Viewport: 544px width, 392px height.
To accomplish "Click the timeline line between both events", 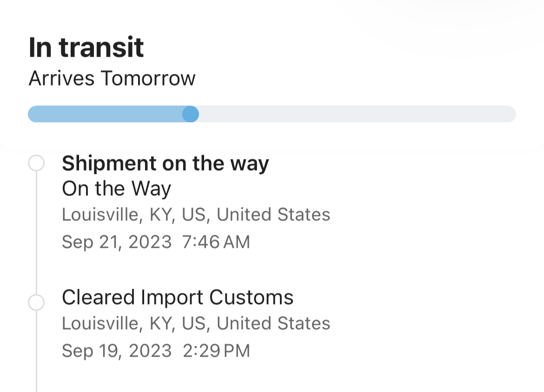I will pos(36,233).
